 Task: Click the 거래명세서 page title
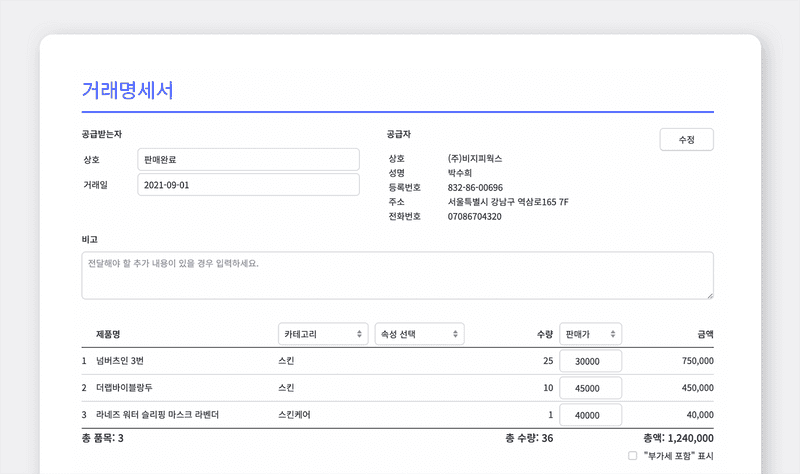(128, 90)
